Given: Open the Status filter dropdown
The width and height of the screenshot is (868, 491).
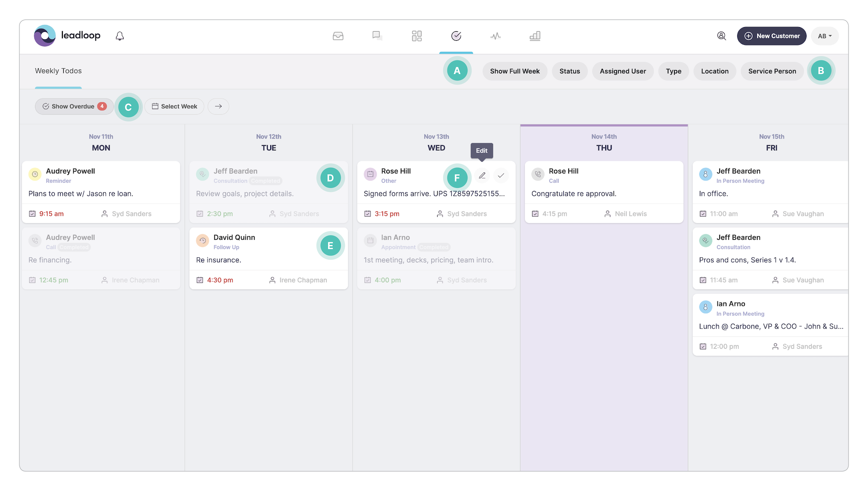Looking at the screenshot, I should click(x=569, y=72).
